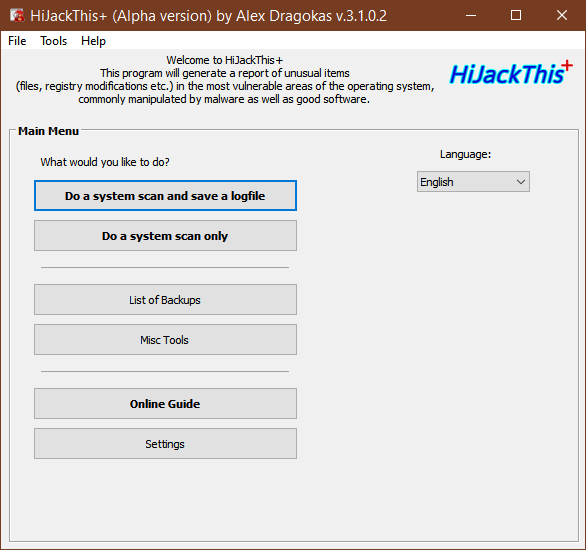Open the Online Guide

tap(165, 404)
